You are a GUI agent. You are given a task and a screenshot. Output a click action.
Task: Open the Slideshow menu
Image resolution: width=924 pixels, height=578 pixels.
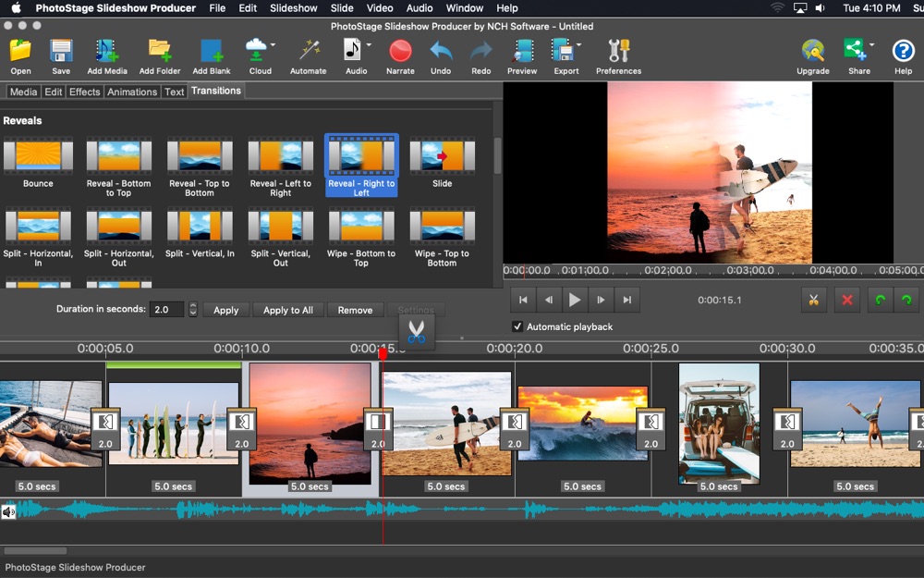[293, 8]
